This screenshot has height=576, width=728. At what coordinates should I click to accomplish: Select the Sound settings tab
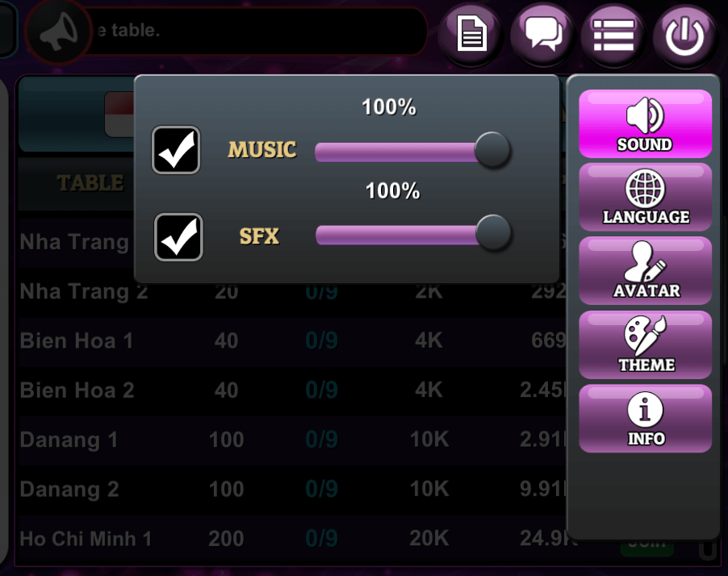pos(645,124)
